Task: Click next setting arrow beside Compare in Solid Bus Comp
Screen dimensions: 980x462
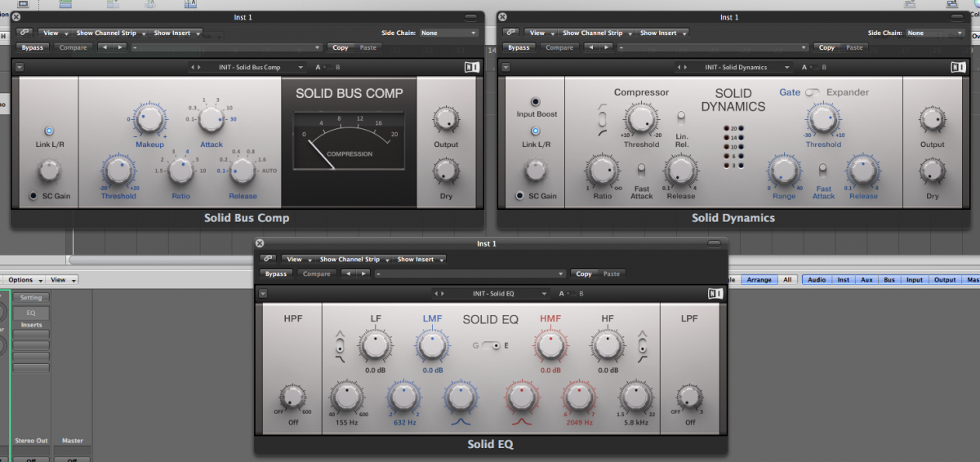Action: tap(119, 47)
